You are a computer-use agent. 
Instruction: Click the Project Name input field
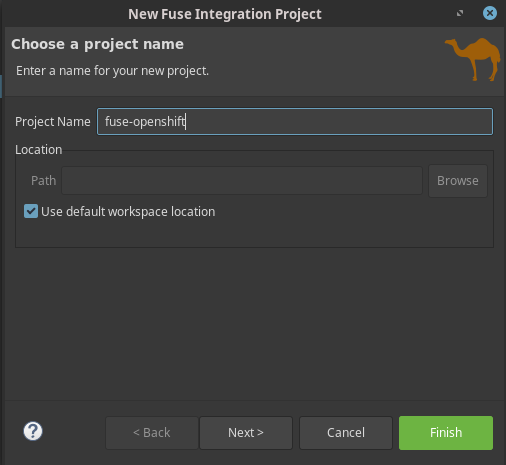point(295,121)
